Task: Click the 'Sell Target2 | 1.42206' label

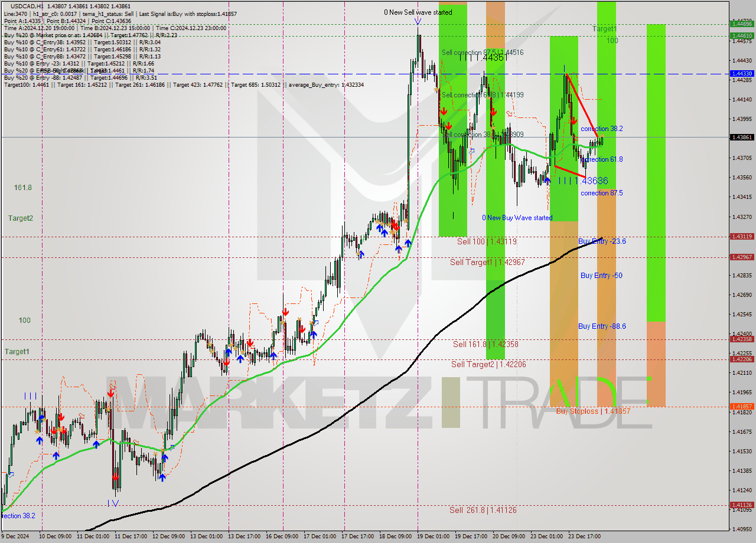Action: 488,364
